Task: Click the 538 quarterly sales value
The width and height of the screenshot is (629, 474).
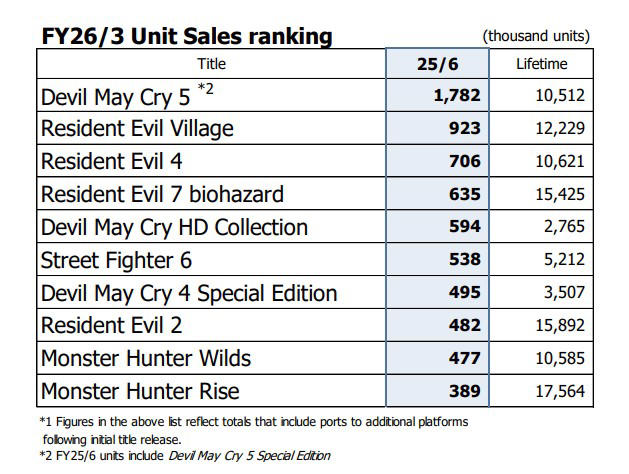Action: (465, 259)
